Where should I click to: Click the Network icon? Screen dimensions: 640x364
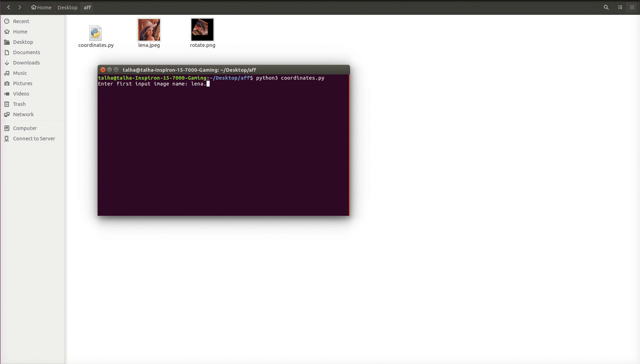click(x=7, y=114)
